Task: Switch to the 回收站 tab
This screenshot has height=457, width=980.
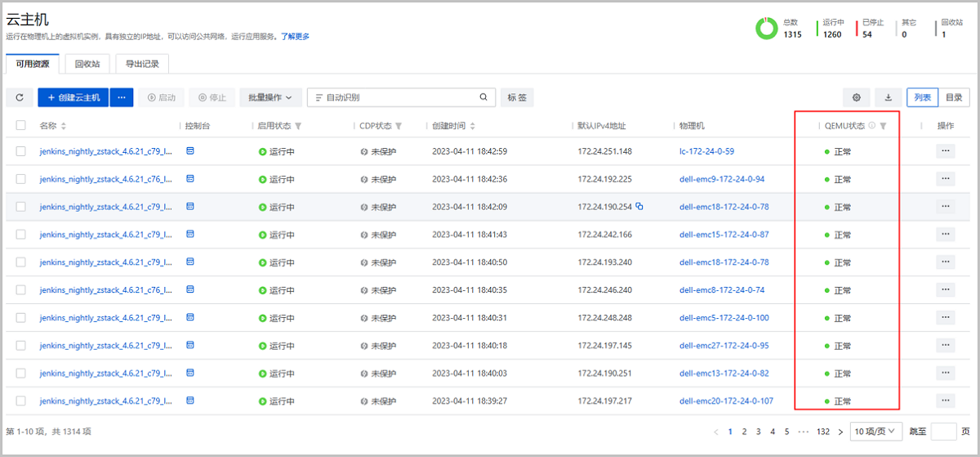Action: click(87, 64)
